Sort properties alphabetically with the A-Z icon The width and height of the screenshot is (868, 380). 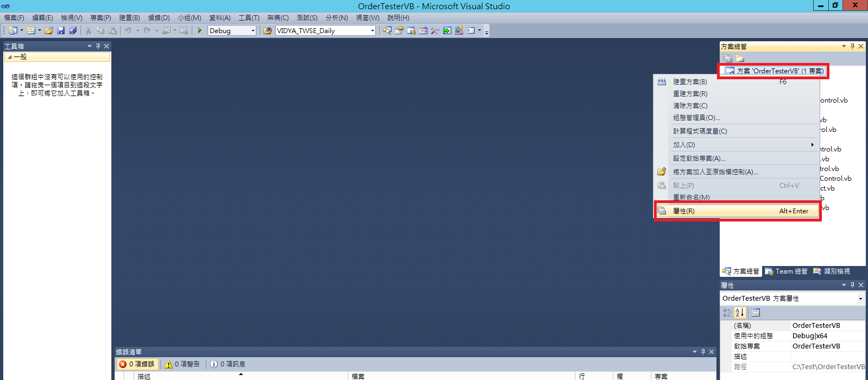[x=740, y=313]
